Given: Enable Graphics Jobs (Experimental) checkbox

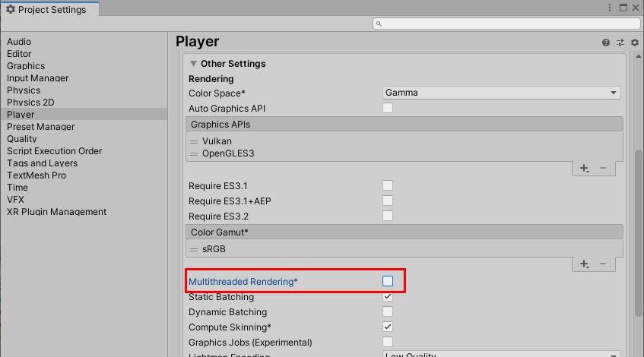Looking at the screenshot, I should (x=388, y=342).
